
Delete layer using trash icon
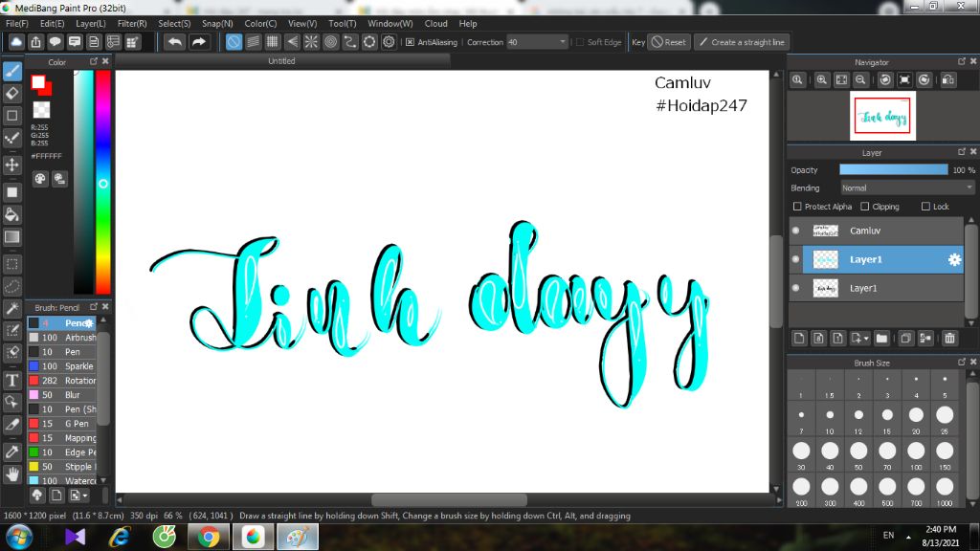[x=950, y=338]
